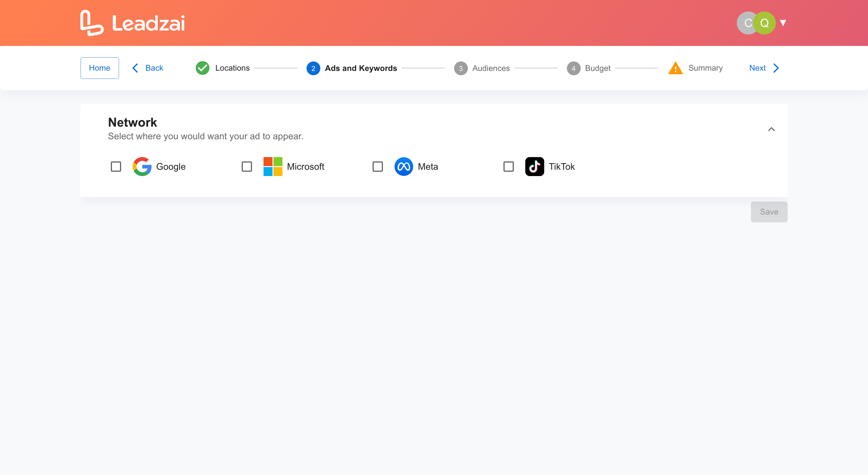Jump to the Audiences step
Viewport: 868px width, 475px height.
482,68
